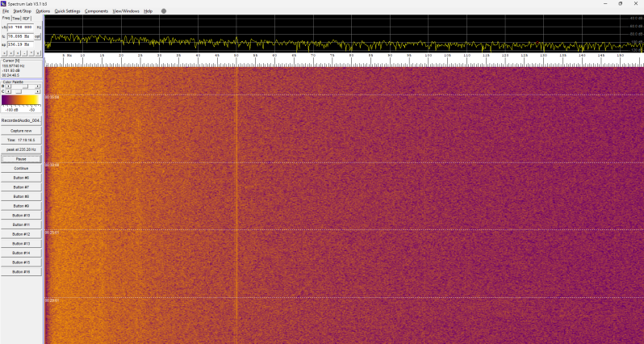
Task: Click the vfo frequency input field
Action: [20, 27]
